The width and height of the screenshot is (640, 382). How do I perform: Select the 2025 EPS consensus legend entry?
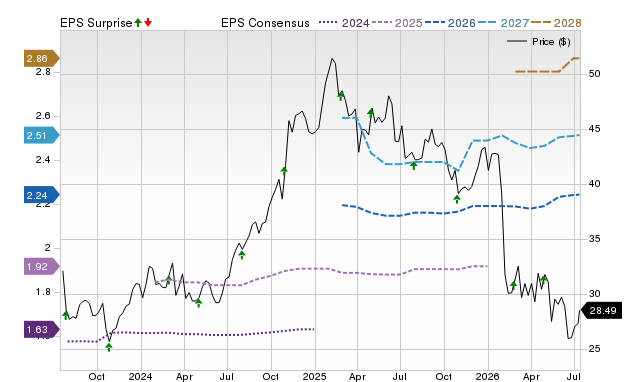tap(397, 23)
